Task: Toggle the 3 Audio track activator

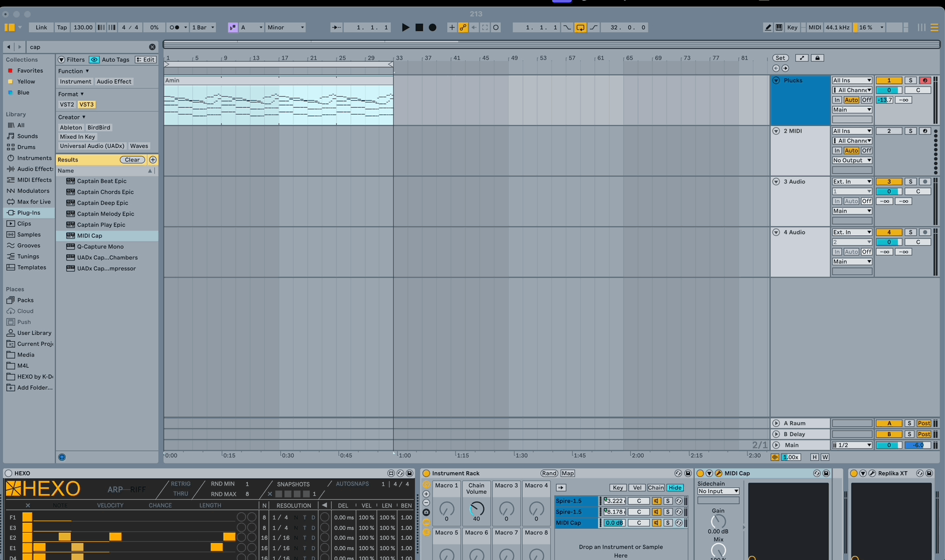Action: [x=889, y=182]
